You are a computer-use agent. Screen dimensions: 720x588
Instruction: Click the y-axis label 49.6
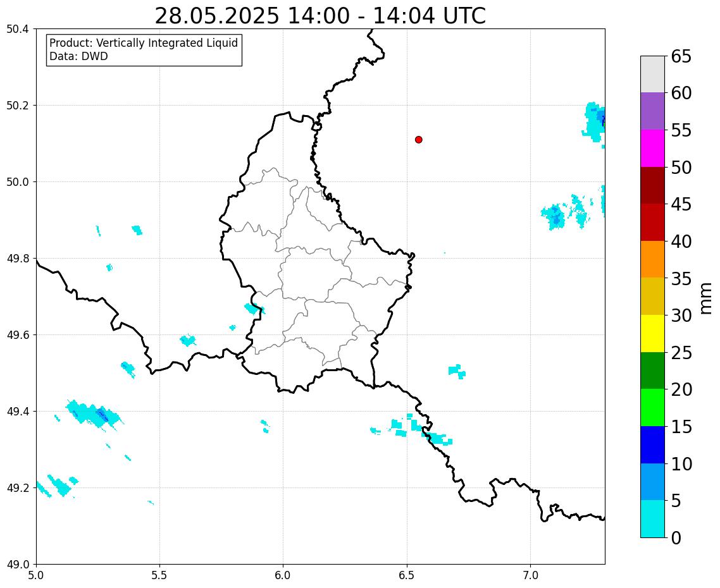click(x=18, y=335)
